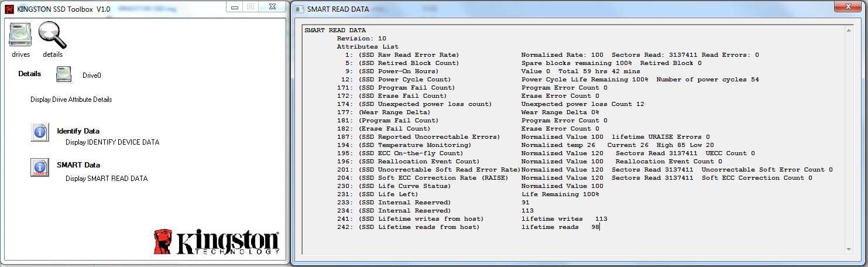
Task: Click 'Current 26 High 85 Low 20' temperatures
Action: (x=661, y=145)
